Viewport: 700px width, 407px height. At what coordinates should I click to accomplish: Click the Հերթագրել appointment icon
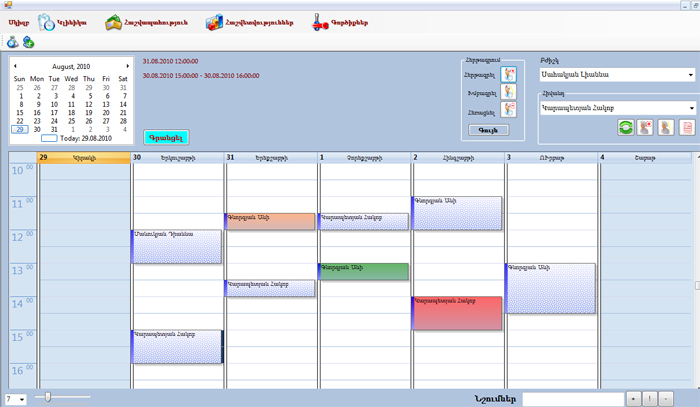pos(509,73)
